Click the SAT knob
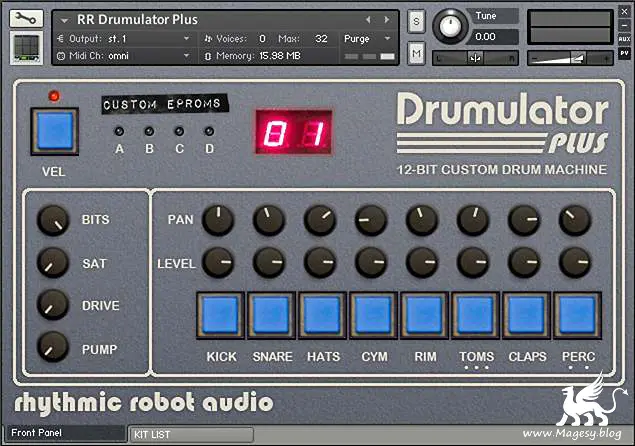This screenshot has width=635, height=446. click(53, 262)
